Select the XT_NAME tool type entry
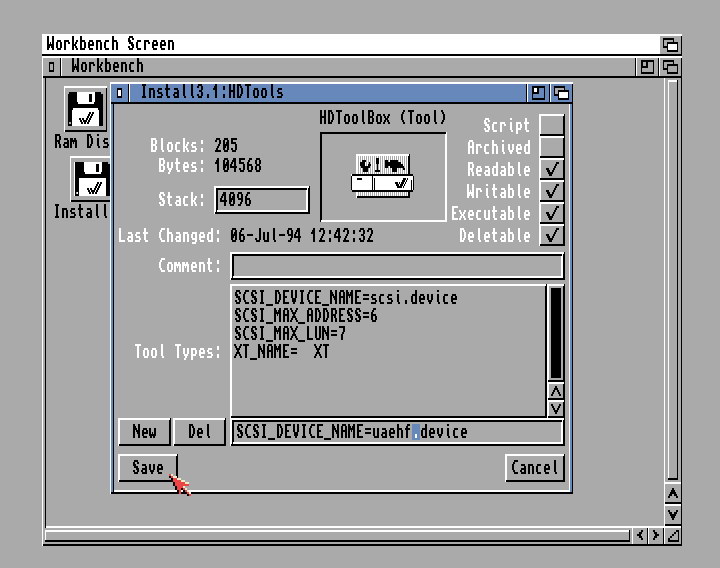 (x=282, y=352)
